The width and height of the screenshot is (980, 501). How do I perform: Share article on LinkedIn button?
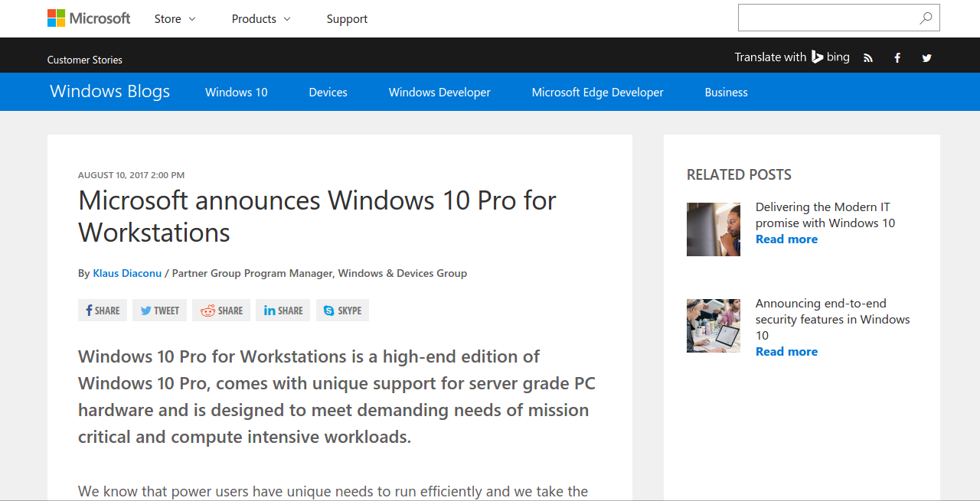click(283, 310)
